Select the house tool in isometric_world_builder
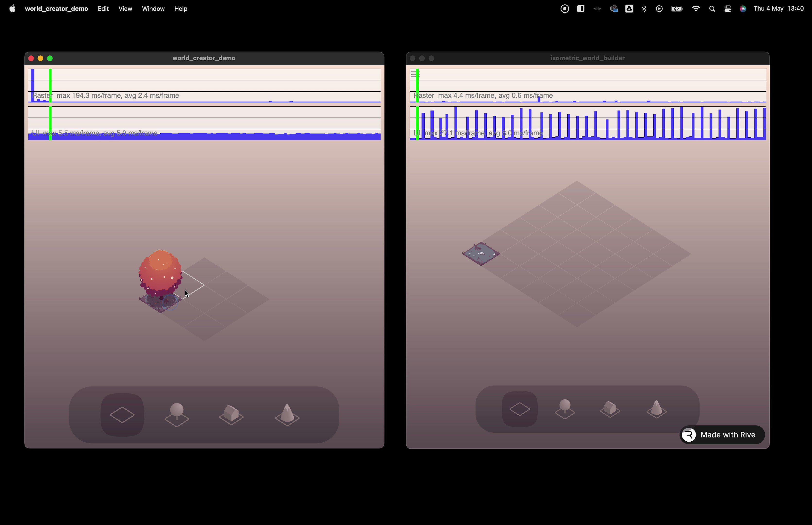This screenshot has width=812, height=525. (610, 409)
